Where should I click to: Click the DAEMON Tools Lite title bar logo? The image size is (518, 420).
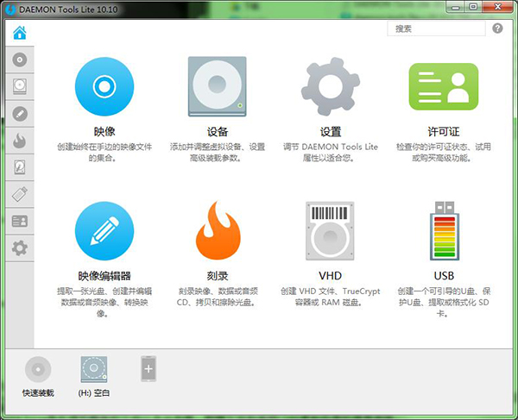(10, 9)
